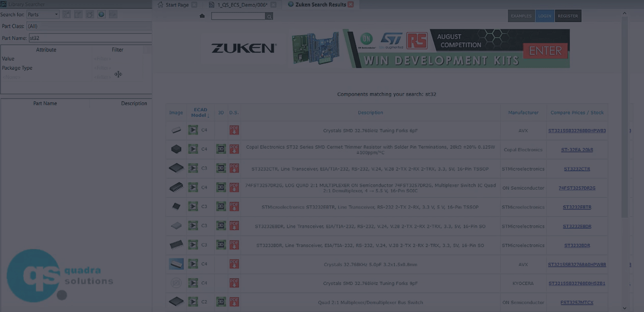Open the 'Search for' Parts dropdown
This screenshot has width=644, height=312.
coord(43,14)
